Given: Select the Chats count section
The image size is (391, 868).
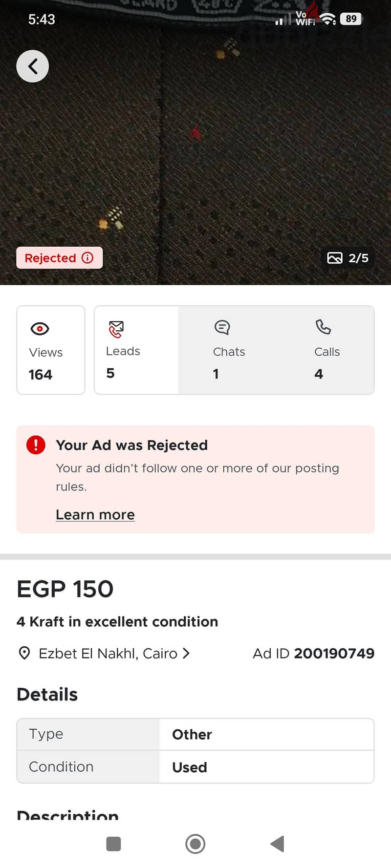Looking at the screenshot, I should [x=229, y=350].
